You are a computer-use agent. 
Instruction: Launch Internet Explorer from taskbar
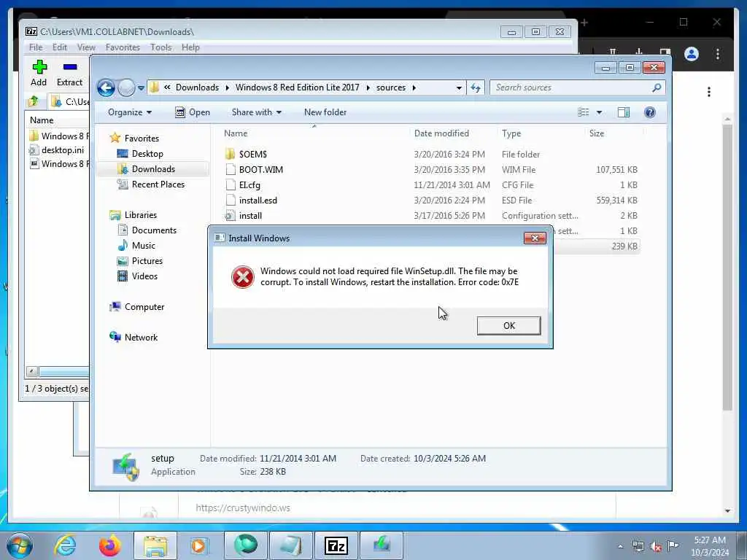[x=65, y=545]
